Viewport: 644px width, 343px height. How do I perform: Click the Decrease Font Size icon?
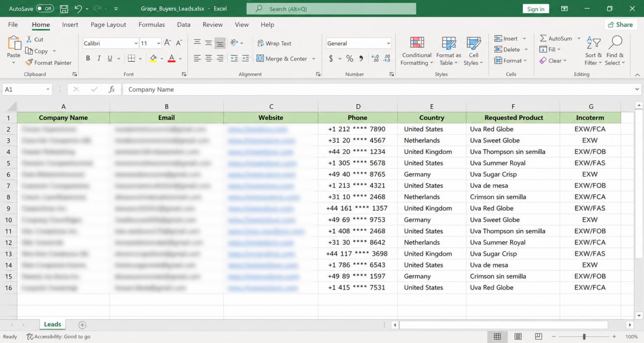point(180,43)
